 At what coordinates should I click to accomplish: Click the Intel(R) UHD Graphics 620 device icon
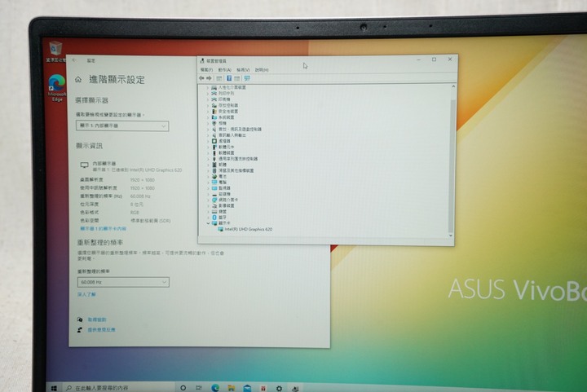(x=220, y=229)
